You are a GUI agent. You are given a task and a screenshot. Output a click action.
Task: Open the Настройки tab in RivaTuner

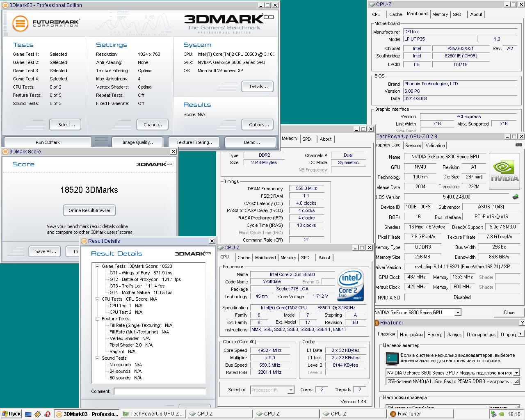[x=411, y=335]
